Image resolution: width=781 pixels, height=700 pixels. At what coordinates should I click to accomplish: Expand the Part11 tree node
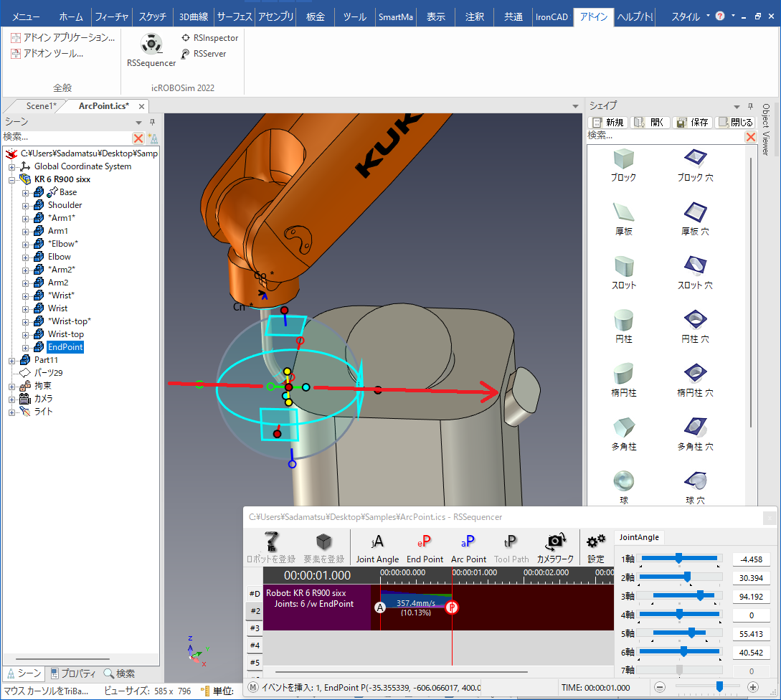(12, 360)
